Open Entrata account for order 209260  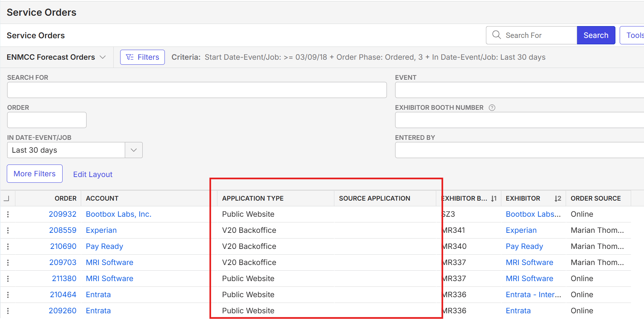(x=98, y=311)
